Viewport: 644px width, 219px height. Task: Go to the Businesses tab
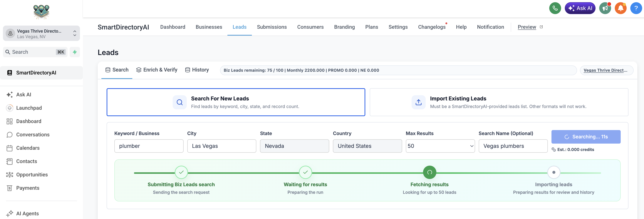209,27
